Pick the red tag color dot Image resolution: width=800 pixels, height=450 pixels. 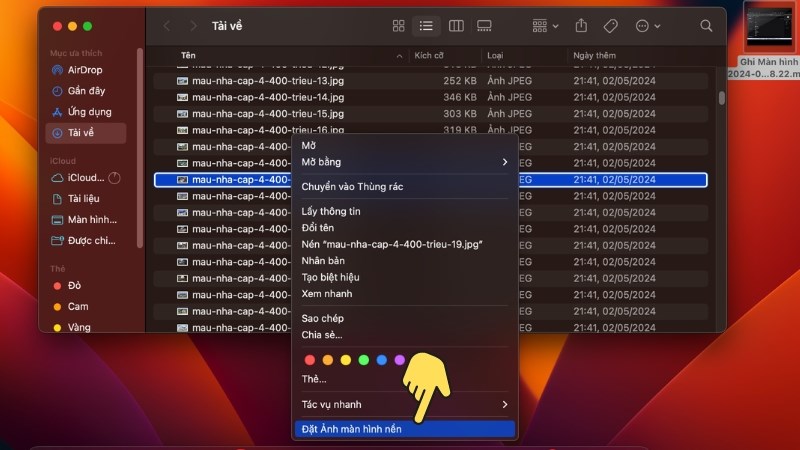[310, 360]
